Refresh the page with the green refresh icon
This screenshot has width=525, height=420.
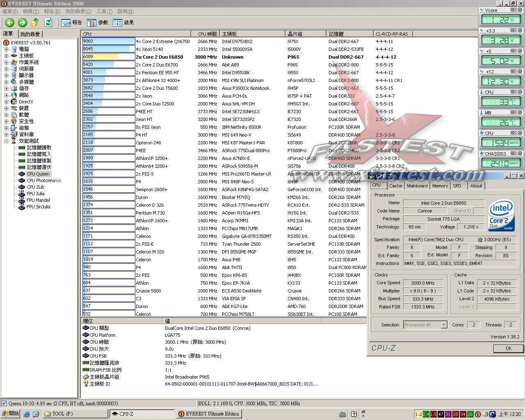tap(48, 23)
